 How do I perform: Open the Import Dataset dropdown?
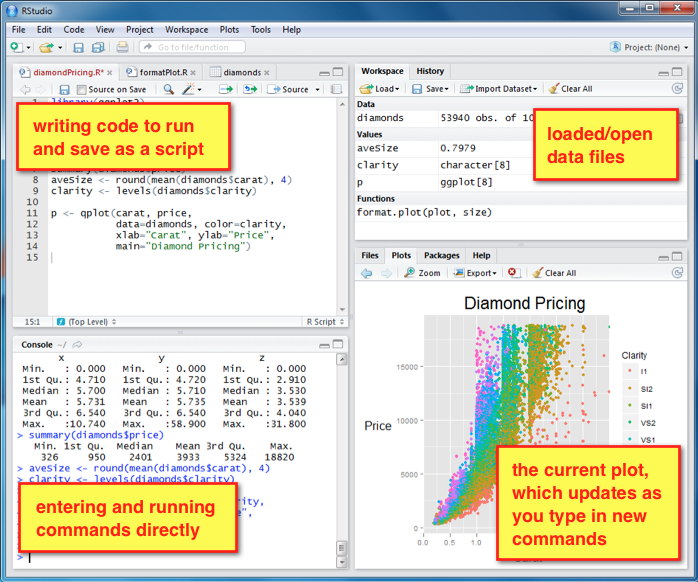pyautogui.click(x=500, y=89)
